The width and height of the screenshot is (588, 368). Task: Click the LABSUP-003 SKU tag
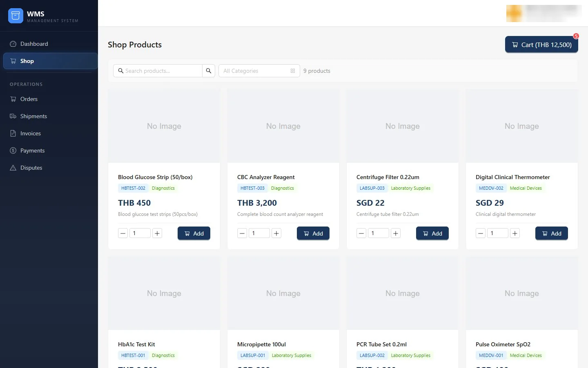(x=372, y=188)
